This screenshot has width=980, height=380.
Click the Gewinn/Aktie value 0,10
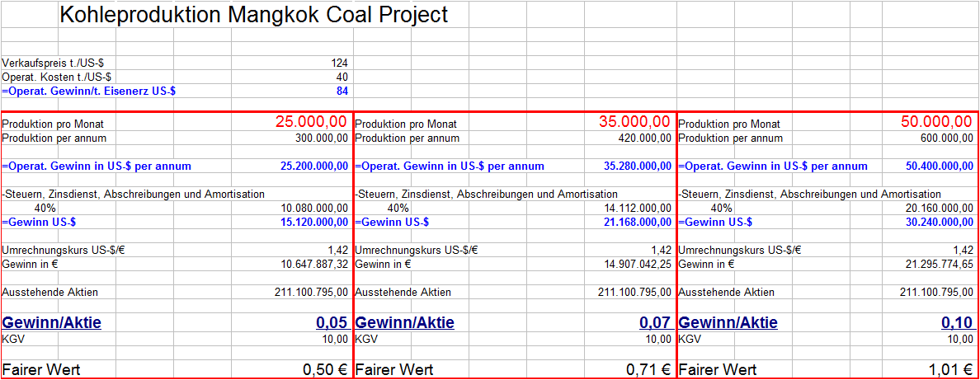[x=957, y=322]
